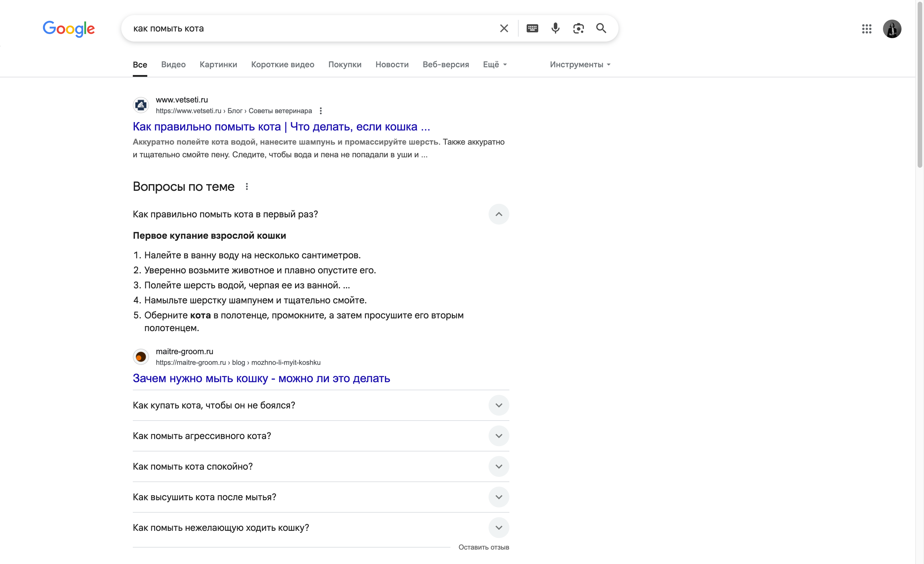The height and width of the screenshot is (564, 924).
Task: Click the vetseti.ru breadcrumb URL
Action: [234, 111]
